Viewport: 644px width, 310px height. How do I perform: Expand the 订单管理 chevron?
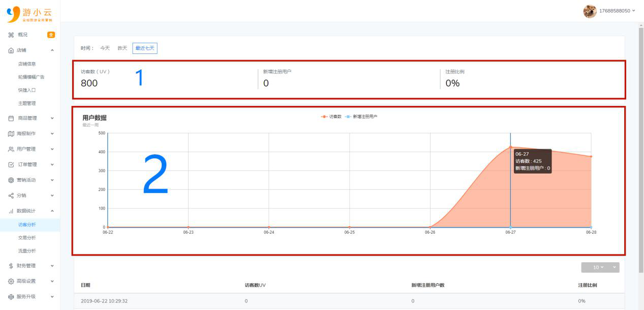[x=52, y=164]
